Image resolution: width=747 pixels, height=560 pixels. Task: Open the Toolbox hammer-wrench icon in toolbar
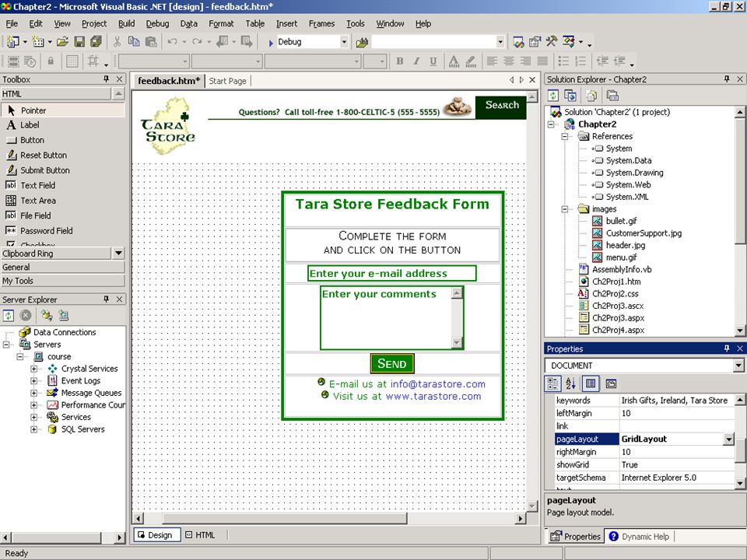tap(552, 42)
